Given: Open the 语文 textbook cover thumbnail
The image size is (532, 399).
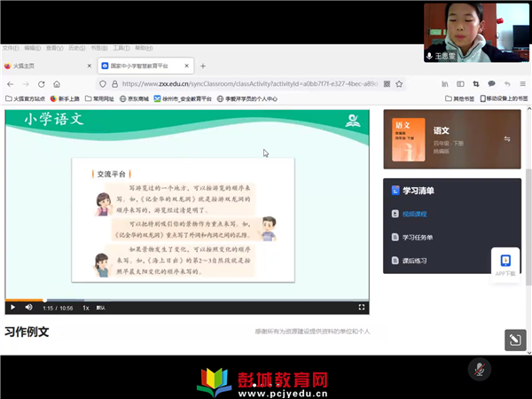Looking at the screenshot, I should (x=409, y=139).
